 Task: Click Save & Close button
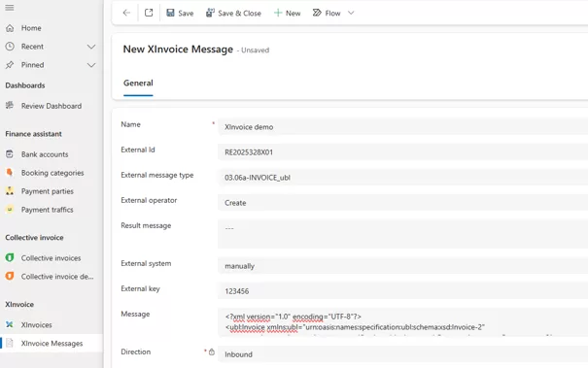233,14
